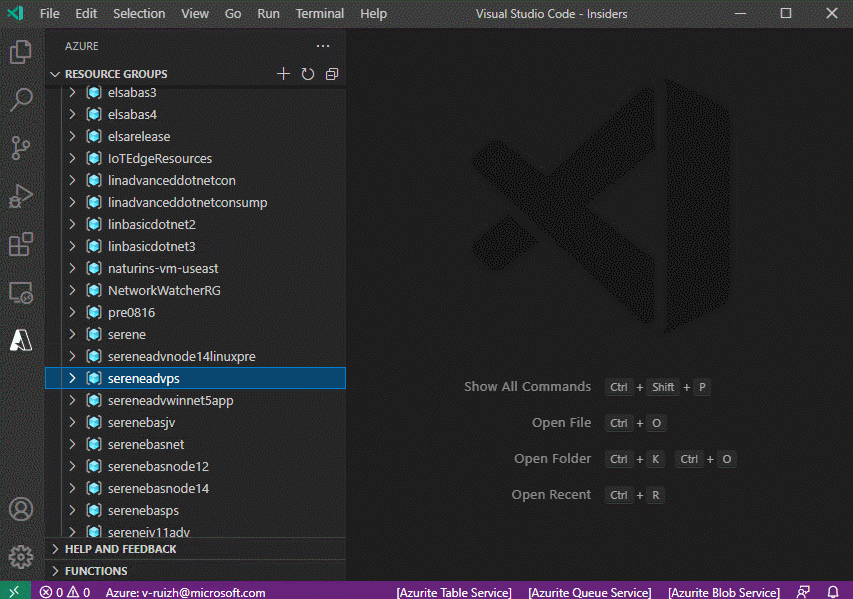
Task: Open errors and warnings status indicator
Action: [65, 592]
